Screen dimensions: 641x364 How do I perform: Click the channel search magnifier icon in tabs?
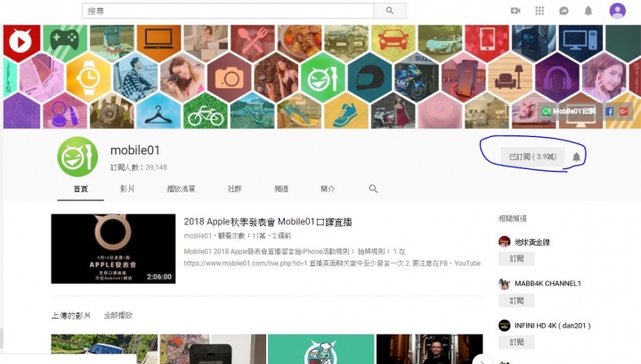[373, 189]
